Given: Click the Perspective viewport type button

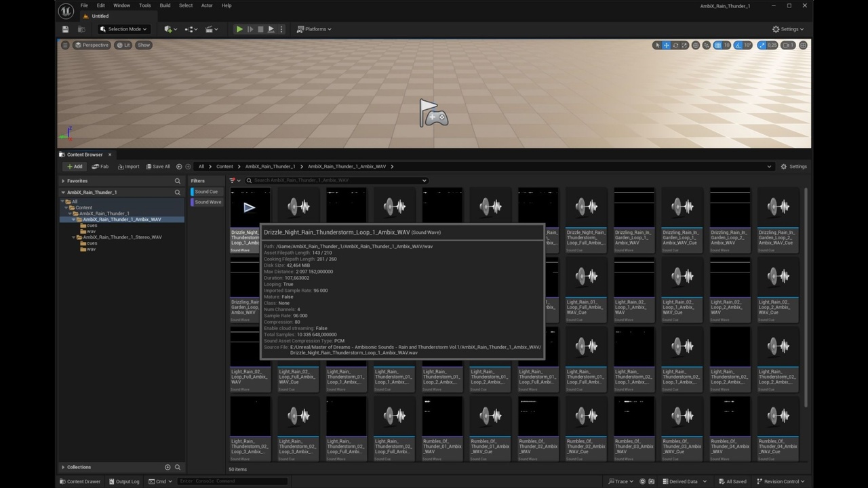Looking at the screenshot, I should pyautogui.click(x=92, y=45).
